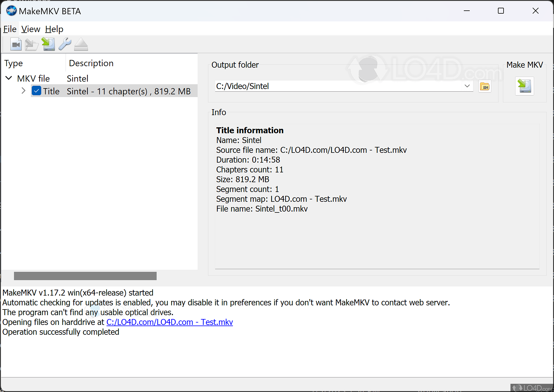Click the 'Segment map: LO4D.com - Test.mkv' line
This screenshot has width=554, height=392.
(x=282, y=199)
